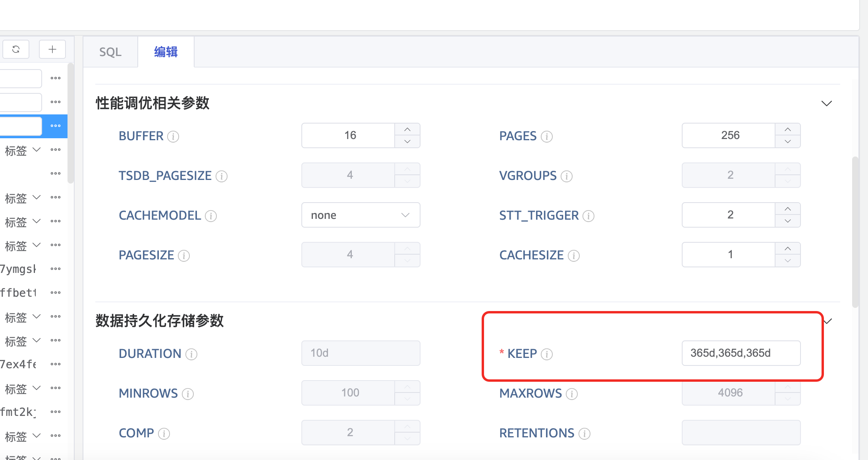Click the KEEP input field
The image size is (868, 460).
tap(741, 353)
